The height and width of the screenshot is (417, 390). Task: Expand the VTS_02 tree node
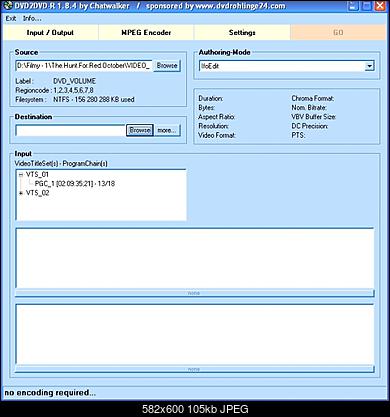point(21,193)
